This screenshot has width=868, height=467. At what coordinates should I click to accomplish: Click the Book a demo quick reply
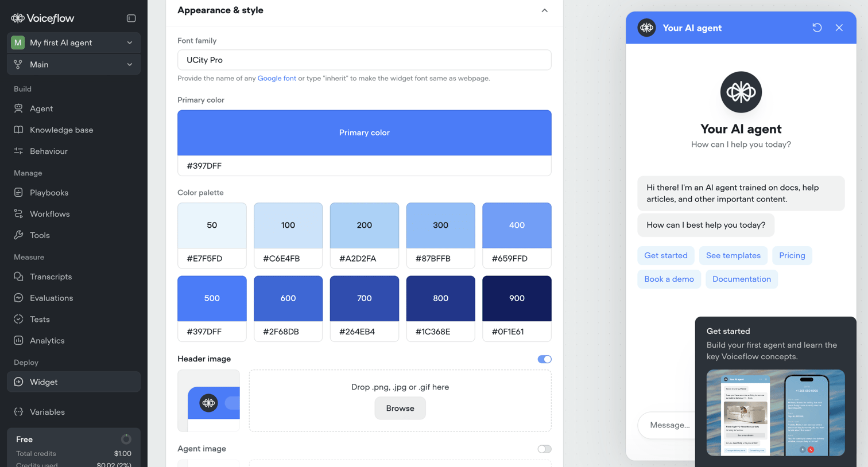point(669,279)
